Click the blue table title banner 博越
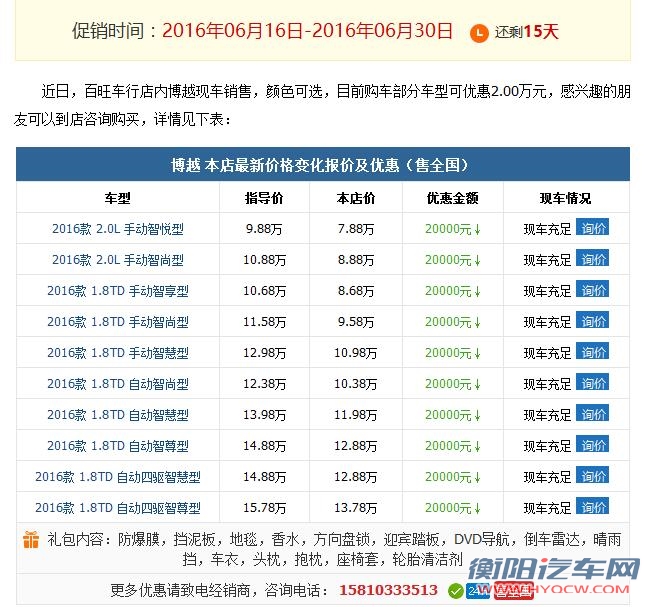The width and height of the screenshot is (651, 607). click(323, 164)
